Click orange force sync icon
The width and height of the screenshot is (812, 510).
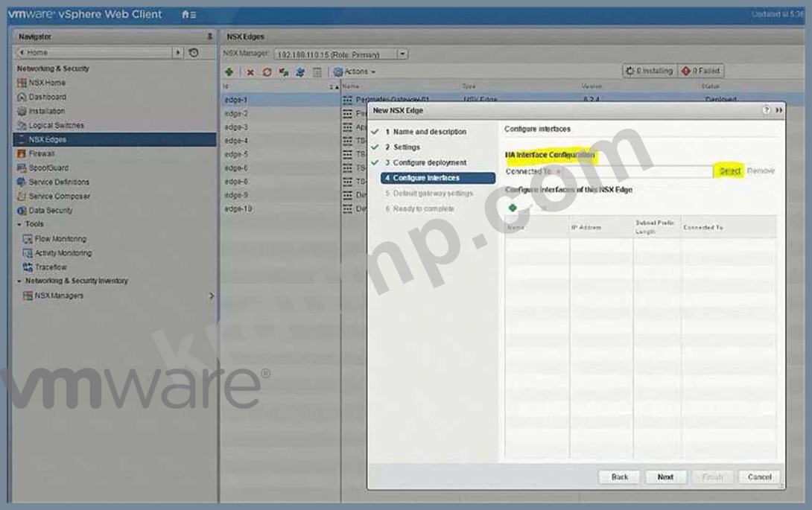click(x=267, y=72)
